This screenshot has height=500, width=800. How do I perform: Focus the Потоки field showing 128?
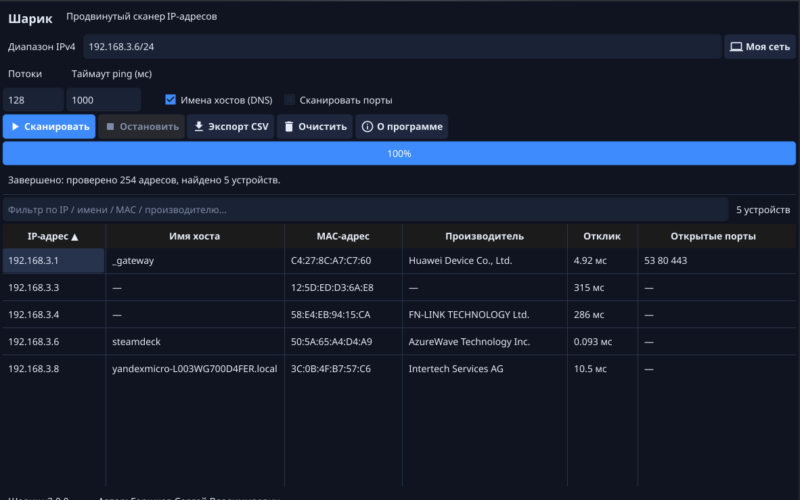click(x=34, y=100)
